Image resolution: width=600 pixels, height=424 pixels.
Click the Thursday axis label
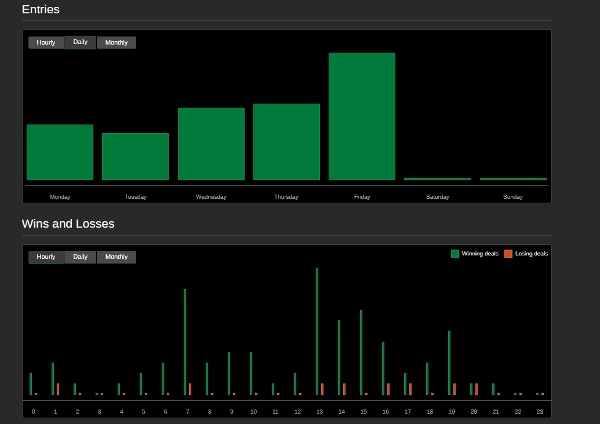(286, 197)
